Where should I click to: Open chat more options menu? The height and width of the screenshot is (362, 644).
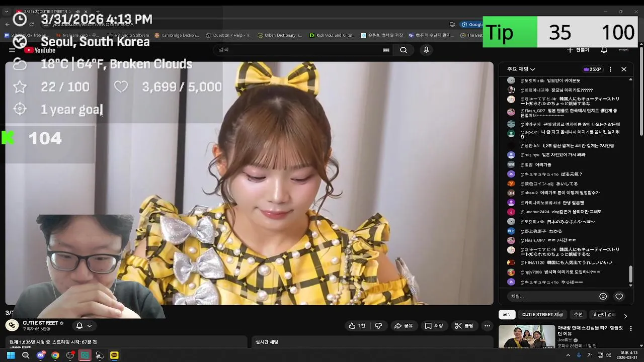click(x=610, y=69)
